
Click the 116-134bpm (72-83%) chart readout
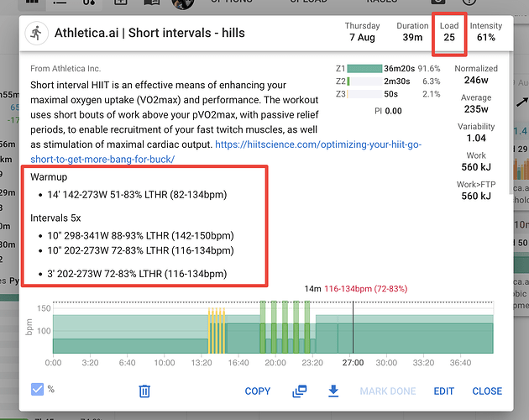point(366,289)
